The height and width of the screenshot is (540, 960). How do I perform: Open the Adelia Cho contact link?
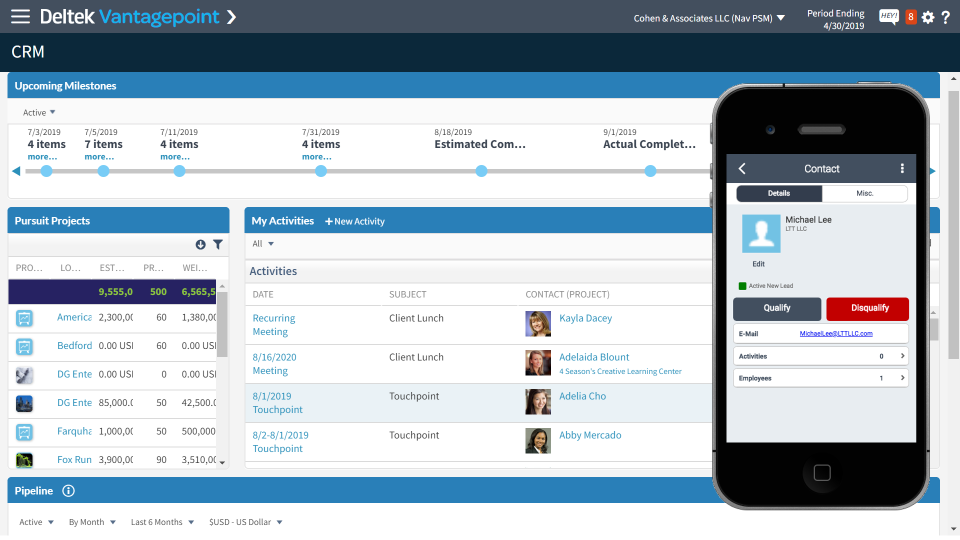click(582, 396)
